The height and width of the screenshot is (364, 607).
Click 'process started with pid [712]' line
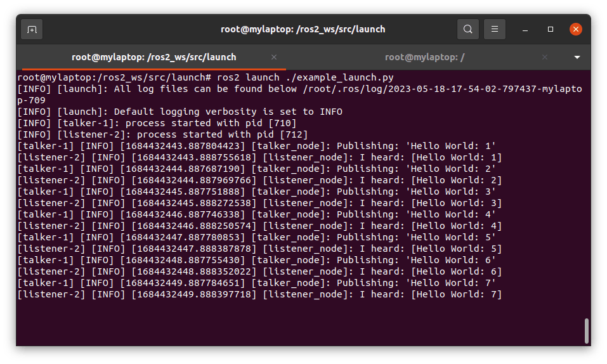tap(162, 135)
